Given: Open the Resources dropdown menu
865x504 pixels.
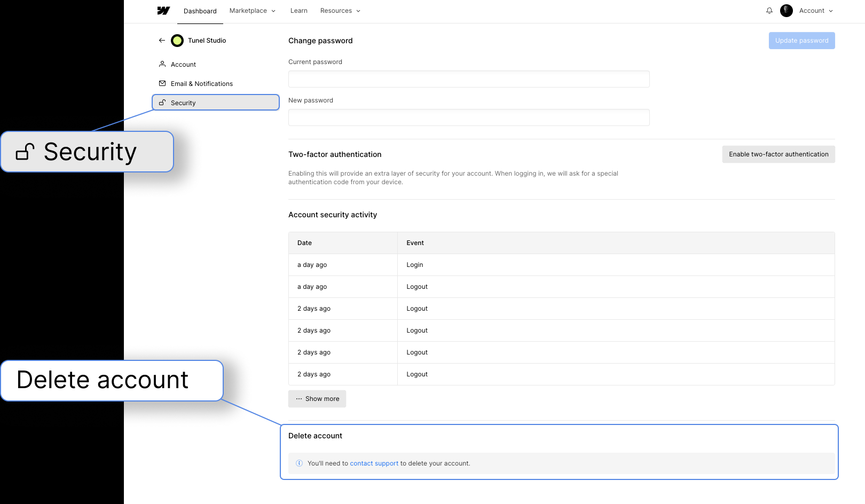Looking at the screenshot, I should coord(340,11).
